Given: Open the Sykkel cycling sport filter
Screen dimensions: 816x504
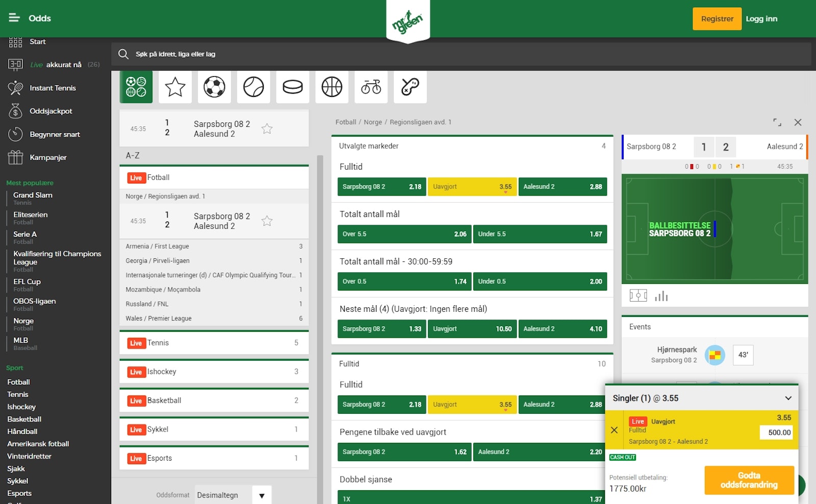Looking at the screenshot, I should coord(371,87).
